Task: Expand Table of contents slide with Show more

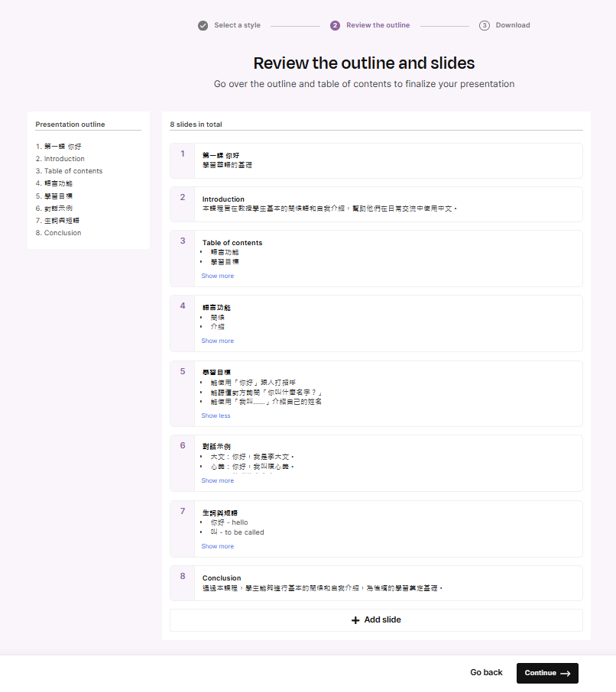Action: (218, 276)
